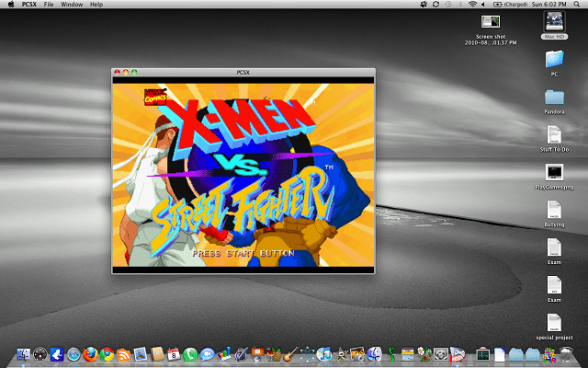
Task: Open iCal calendar showing 8
Action: point(174,354)
